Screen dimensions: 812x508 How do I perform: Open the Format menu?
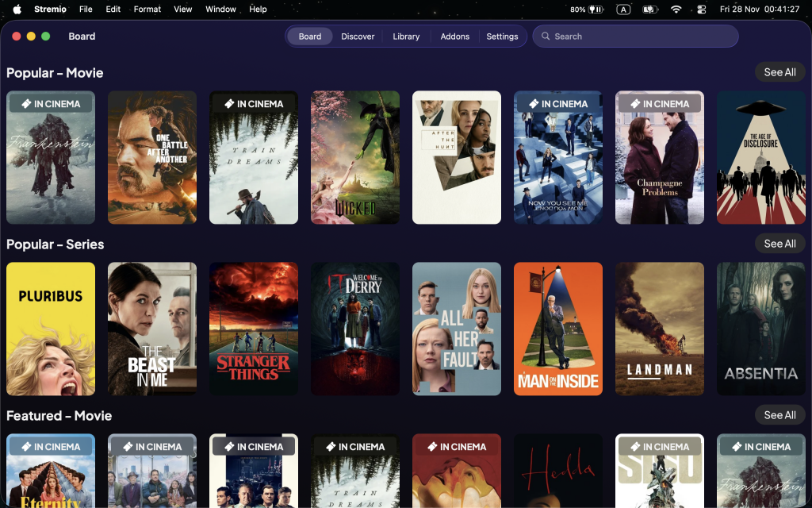point(147,10)
